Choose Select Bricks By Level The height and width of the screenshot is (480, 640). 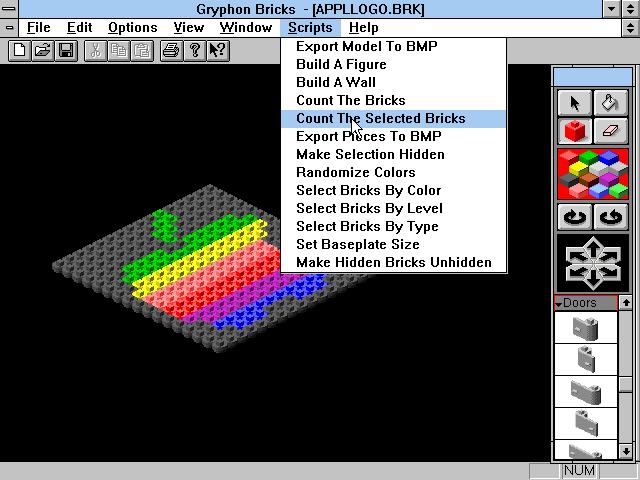(393, 208)
